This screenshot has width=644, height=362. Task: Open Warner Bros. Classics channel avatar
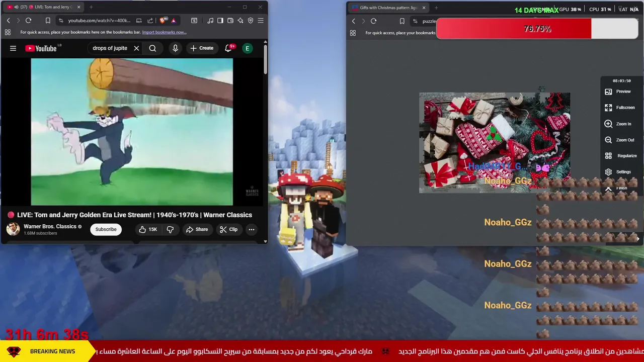pos(13,229)
